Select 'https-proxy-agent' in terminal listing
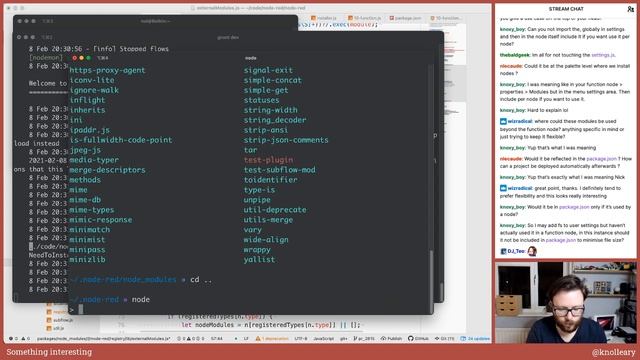The width and height of the screenshot is (640, 360). point(107,70)
